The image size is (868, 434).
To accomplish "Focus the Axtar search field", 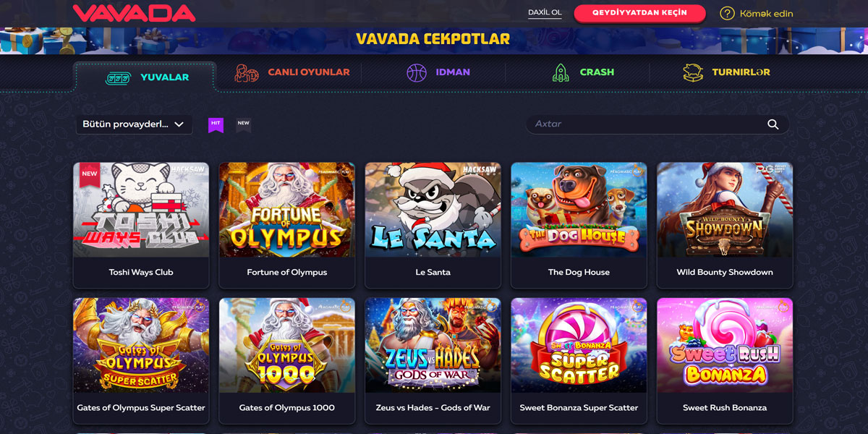I will tap(657, 124).
